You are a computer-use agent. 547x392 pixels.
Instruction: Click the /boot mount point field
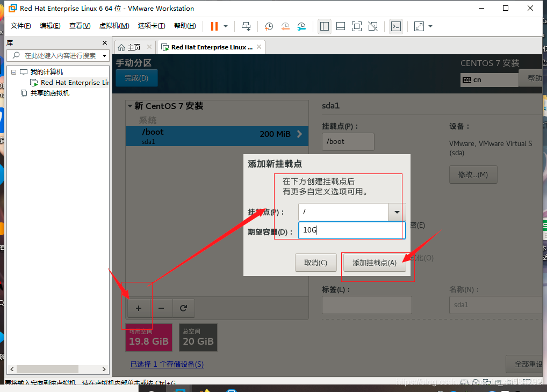pos(348,142)
